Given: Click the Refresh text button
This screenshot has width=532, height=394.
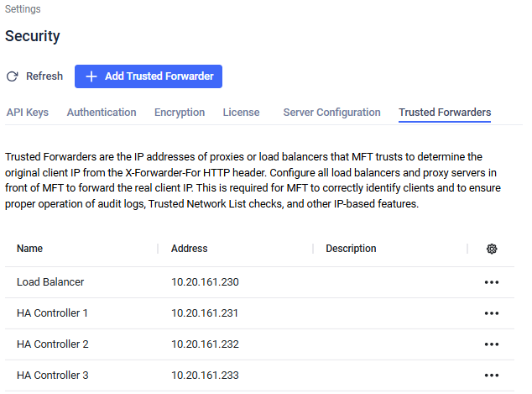Looking at the screenshot, I should [x=44, y=76].
